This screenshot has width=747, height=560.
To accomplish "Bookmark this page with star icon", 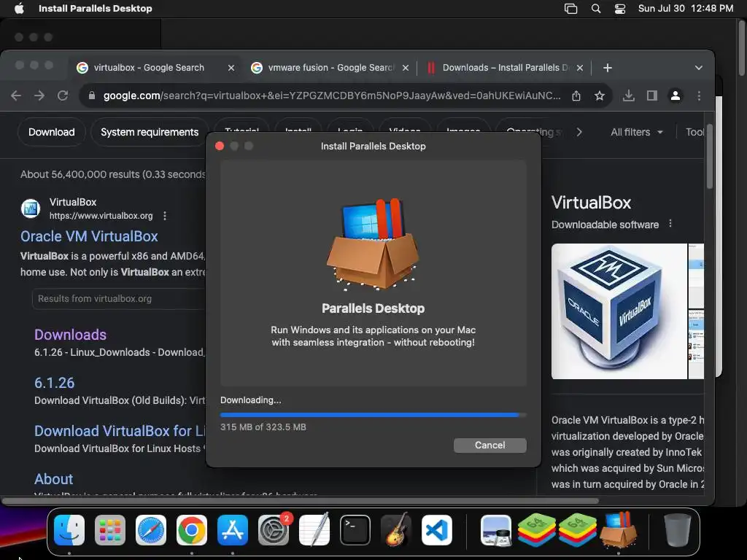I will (x=600, y=96).
